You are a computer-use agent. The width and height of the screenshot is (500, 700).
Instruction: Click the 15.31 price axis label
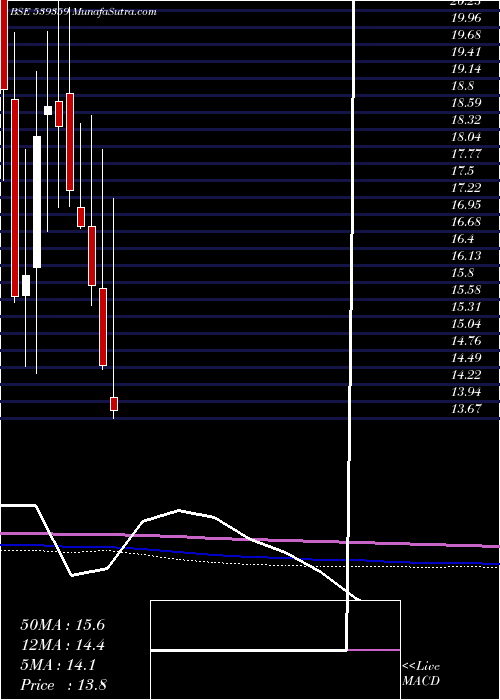466,307
